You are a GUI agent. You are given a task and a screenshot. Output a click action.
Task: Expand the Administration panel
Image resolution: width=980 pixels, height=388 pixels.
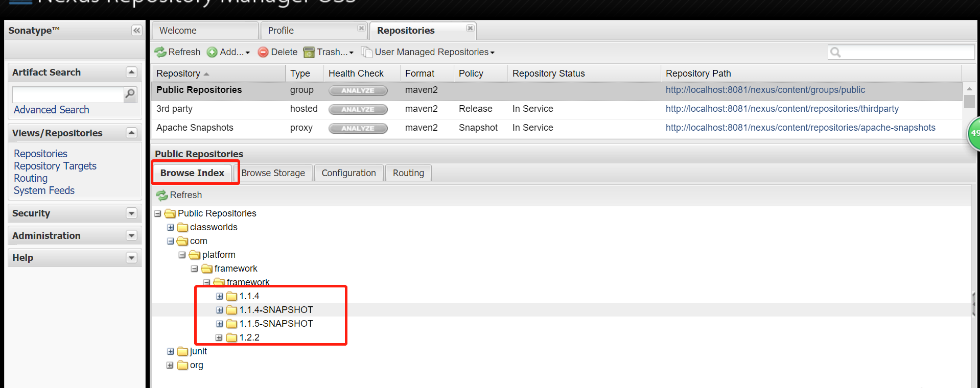point(131,235)
